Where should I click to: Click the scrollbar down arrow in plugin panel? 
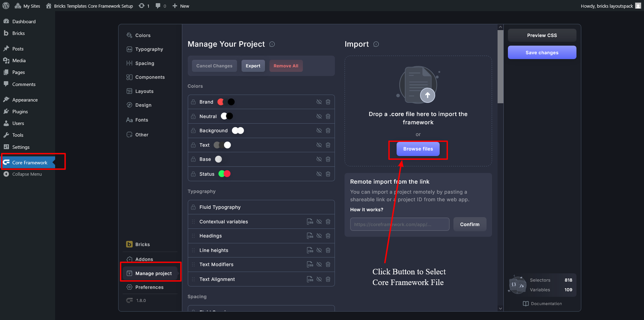tap(500, 308)
